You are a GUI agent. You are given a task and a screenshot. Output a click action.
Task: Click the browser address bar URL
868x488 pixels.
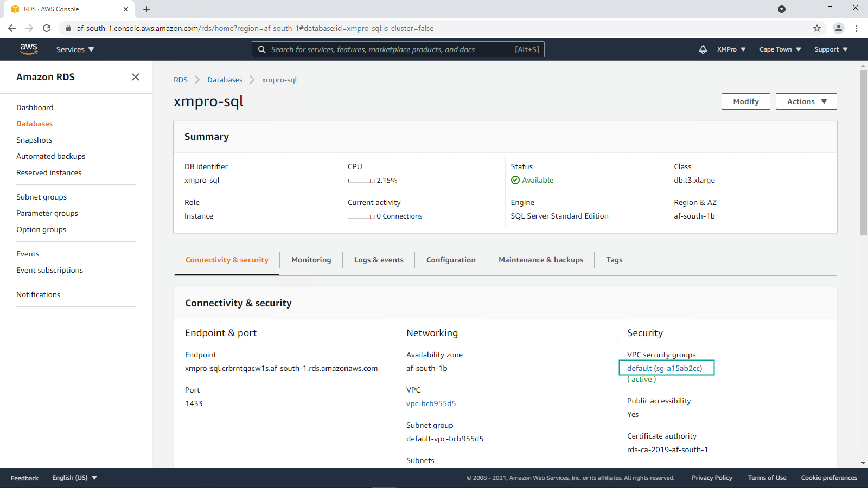point(255,28)
